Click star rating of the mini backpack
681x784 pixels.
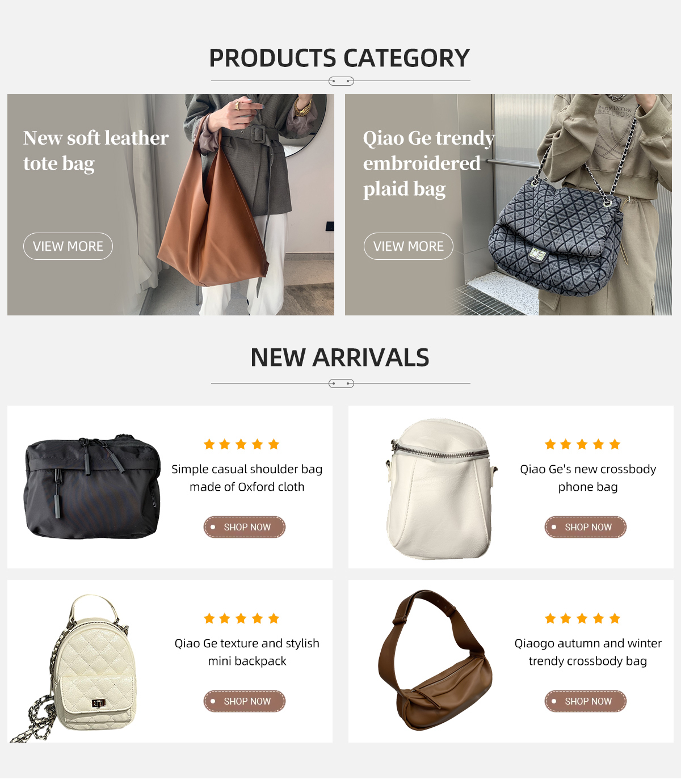click(x=241, y=618)
